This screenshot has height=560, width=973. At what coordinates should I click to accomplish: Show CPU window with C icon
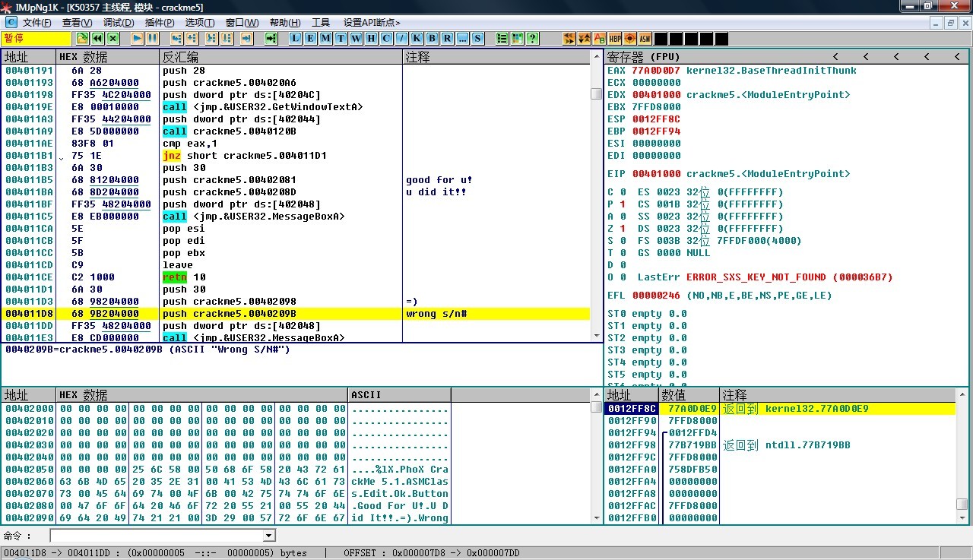(x=387, y=38)
